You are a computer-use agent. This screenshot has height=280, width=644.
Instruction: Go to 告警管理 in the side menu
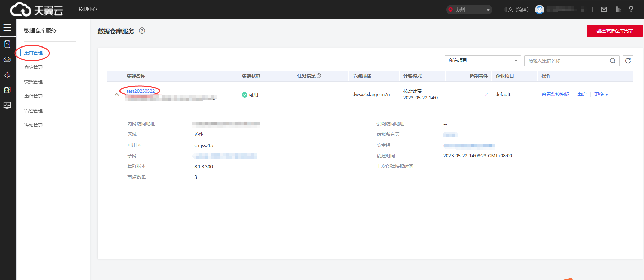34,111
